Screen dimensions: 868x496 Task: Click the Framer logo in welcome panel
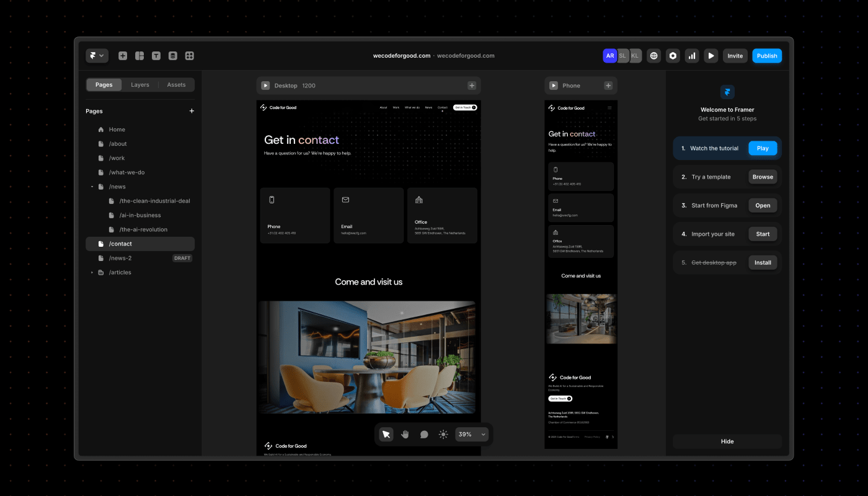[x=727, y=92]
